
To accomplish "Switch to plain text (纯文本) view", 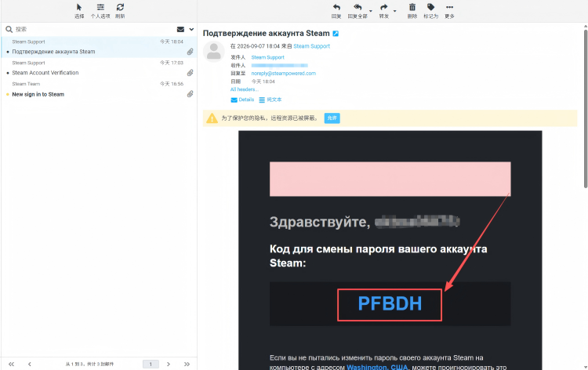I will click(x=270, y=100).
